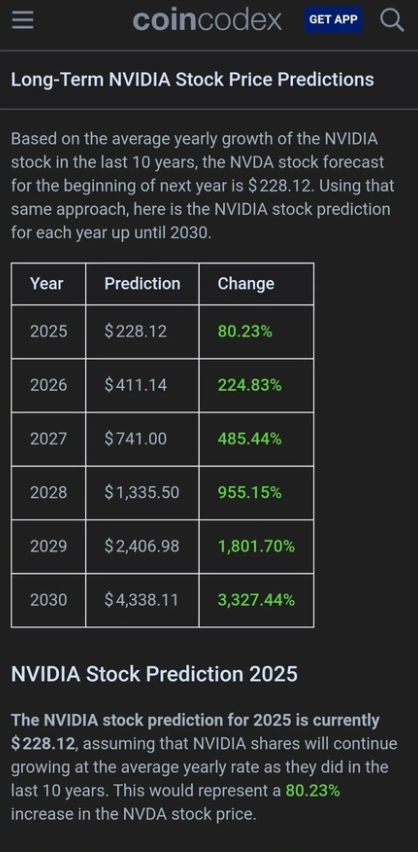The height and width of the screenshot is (852, 418).
Task: Open the hamburger menu icon
Action: 22,21
